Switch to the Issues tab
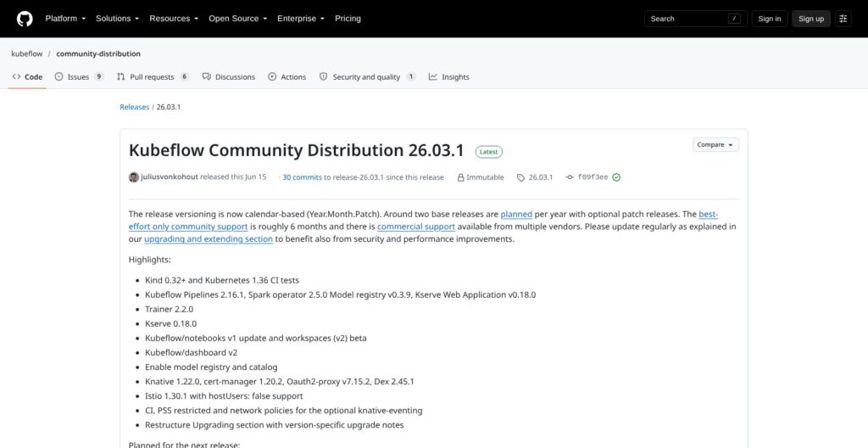Viewport: 868px width, 448px height. [79, 77]
